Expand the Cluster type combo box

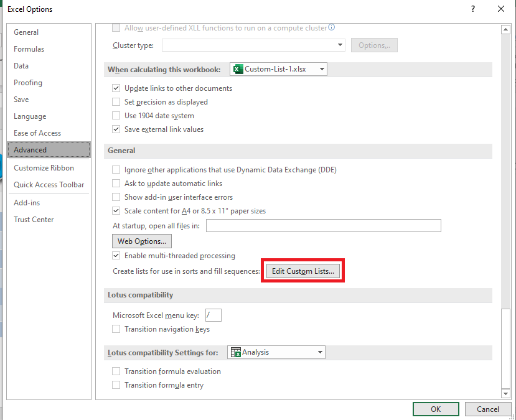pos(253,45)
